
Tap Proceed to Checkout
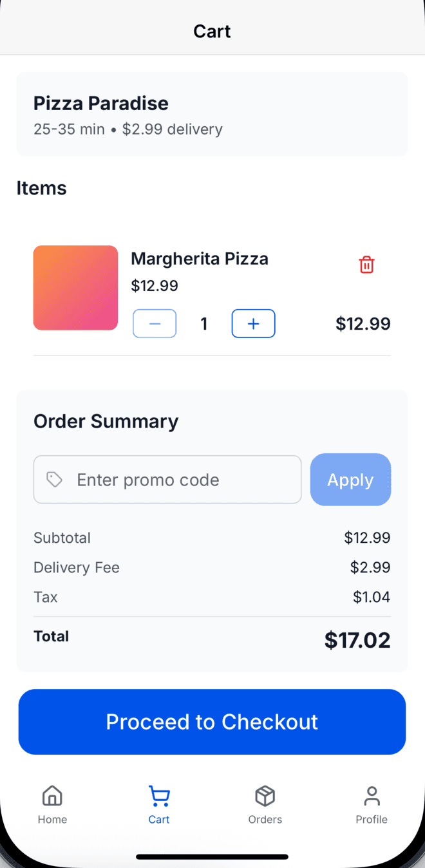click(212, 722)
